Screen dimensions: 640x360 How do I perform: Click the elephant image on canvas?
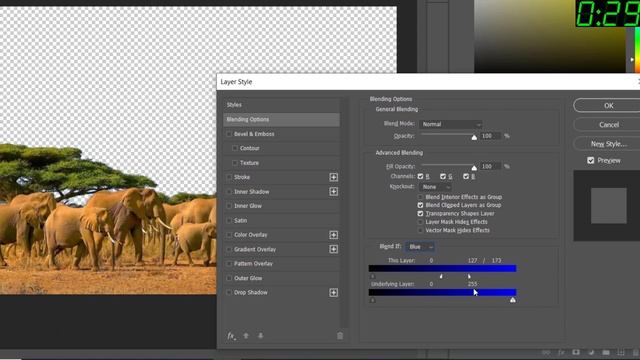[108, 218]
